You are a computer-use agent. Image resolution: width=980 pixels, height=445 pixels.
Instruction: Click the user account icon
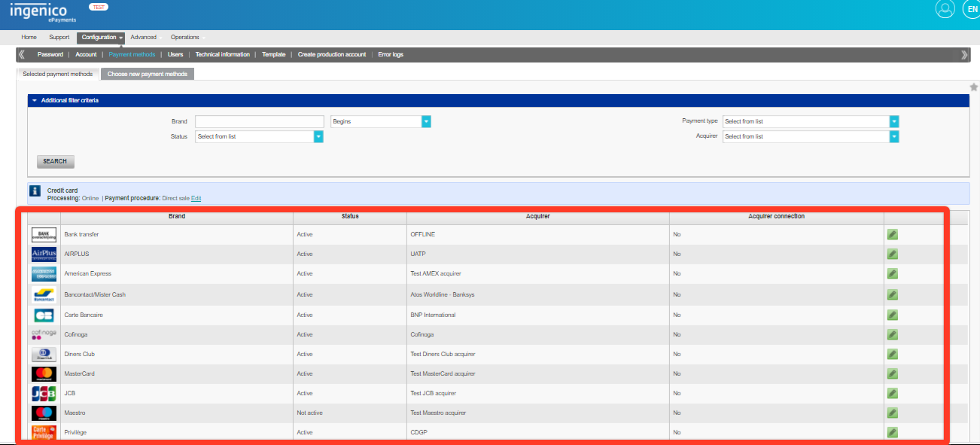pyautogui.click(x=945, y=9)
